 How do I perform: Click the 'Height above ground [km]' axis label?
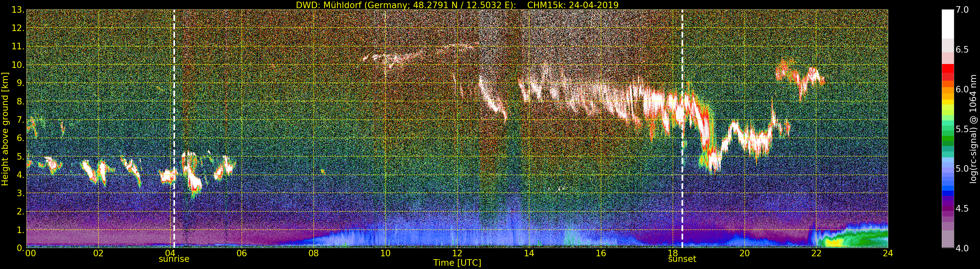point(5,129)
